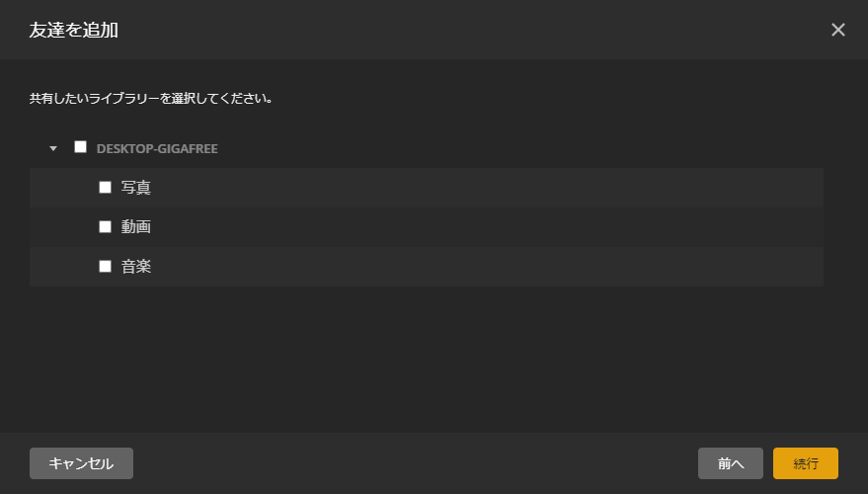The height and width of the screenshot is (494, 868).
Task: Click blank space in the 写真 row
Action: (487, 188)
